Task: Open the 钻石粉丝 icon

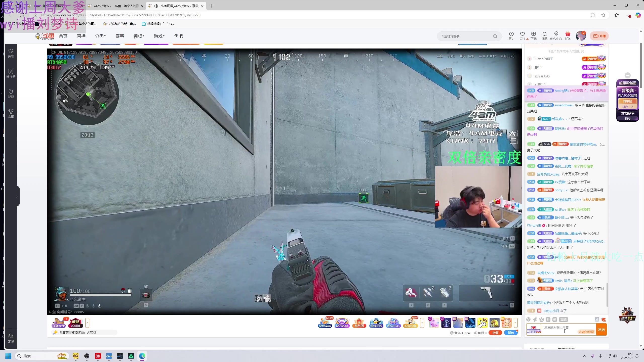Action: (x=342, y=323)
